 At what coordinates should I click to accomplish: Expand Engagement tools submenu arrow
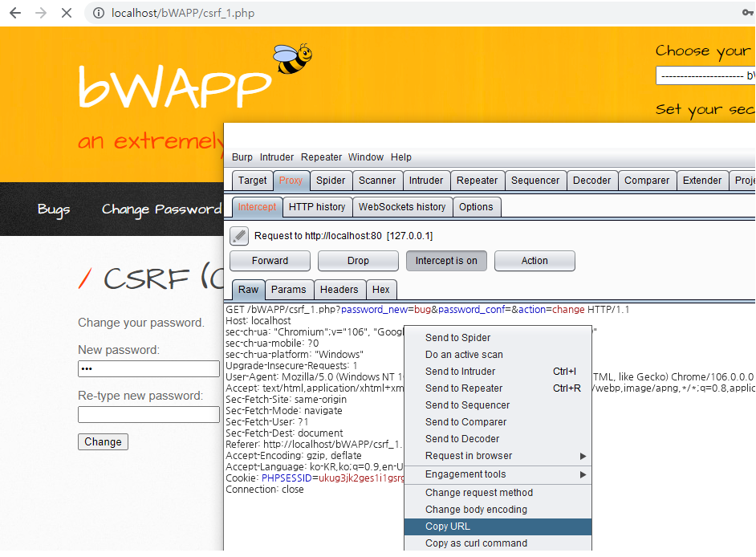click(x=583, y=474)
